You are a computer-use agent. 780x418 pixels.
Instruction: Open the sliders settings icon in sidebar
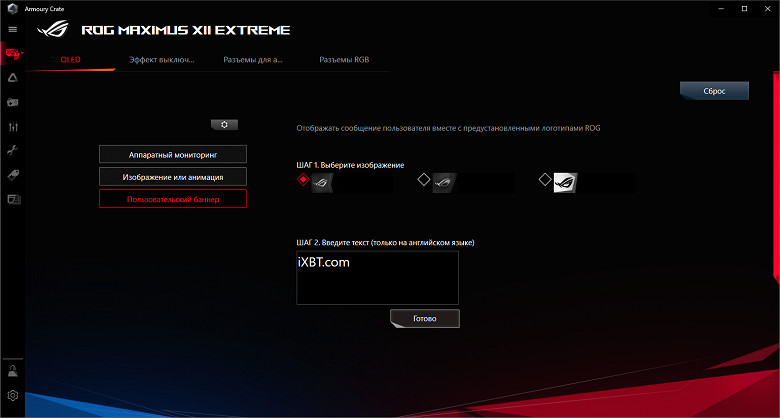(x=13, y=126)
